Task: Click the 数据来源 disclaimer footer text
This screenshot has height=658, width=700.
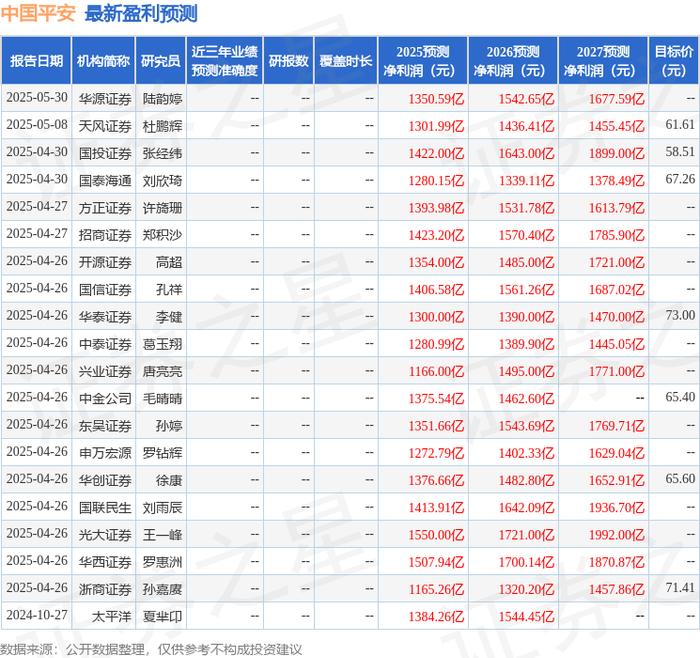Action: click(x=151, y=650)
